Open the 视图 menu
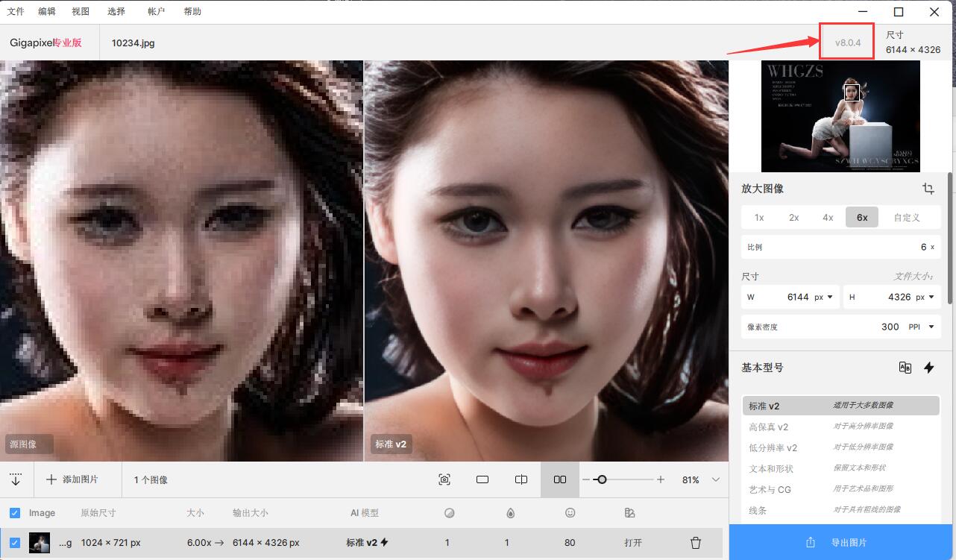 81,12
